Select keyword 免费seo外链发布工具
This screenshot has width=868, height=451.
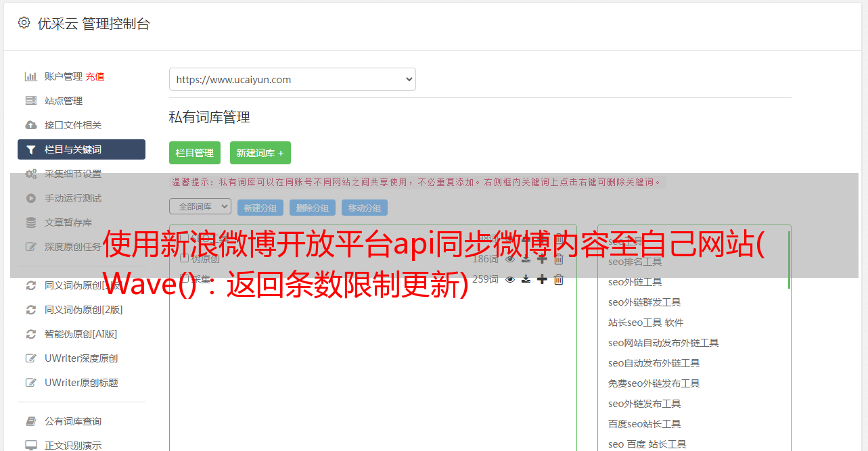(x=654, y=383)
